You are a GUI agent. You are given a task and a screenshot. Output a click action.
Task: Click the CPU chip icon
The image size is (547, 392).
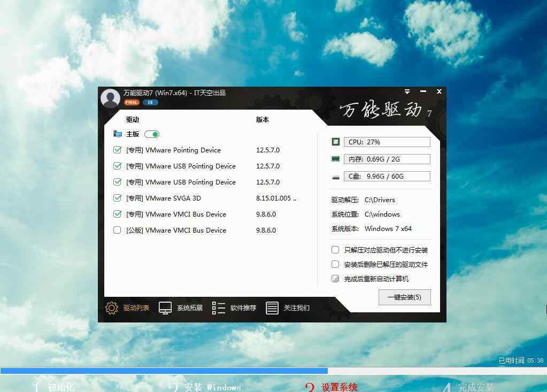click(x=336, y=142)
